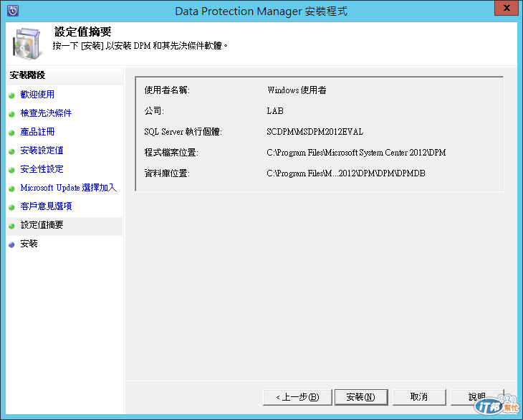The image size is (523, 420).
Task: Click the 程式檔案位置 label
Action: pyautogui.click(x=171, y=153)
